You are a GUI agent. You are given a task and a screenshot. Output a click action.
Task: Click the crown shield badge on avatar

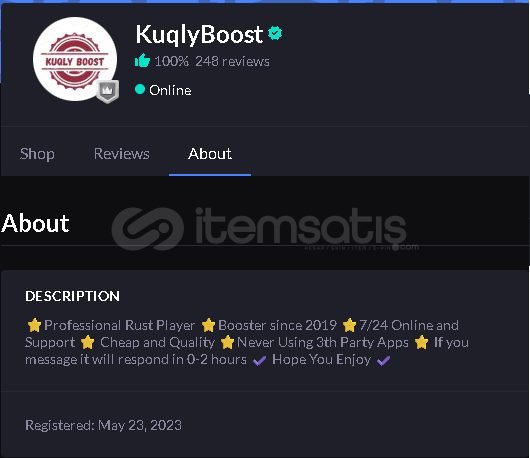(x=107, y=91)
